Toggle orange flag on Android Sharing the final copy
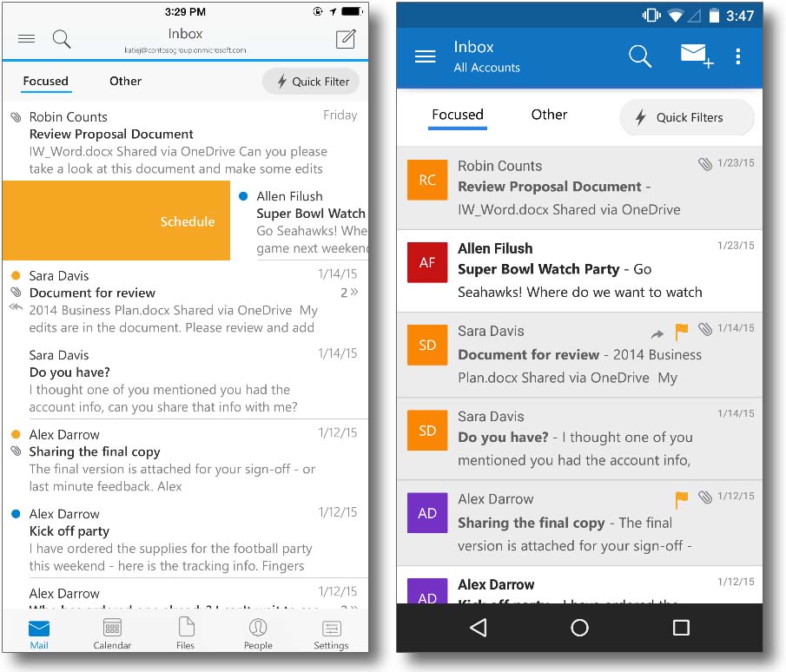 pos(681,499)
